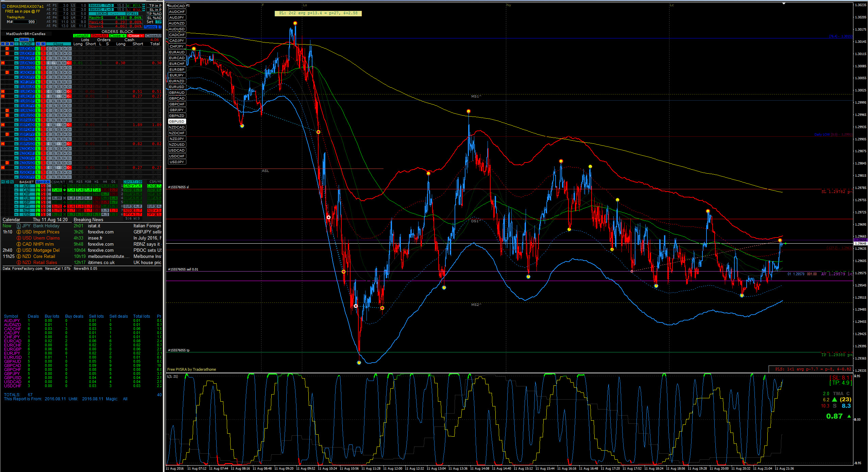Toggle the trail button beside Lock=$
The height and width of the screenshot is (472, 868).
point(132,14)
